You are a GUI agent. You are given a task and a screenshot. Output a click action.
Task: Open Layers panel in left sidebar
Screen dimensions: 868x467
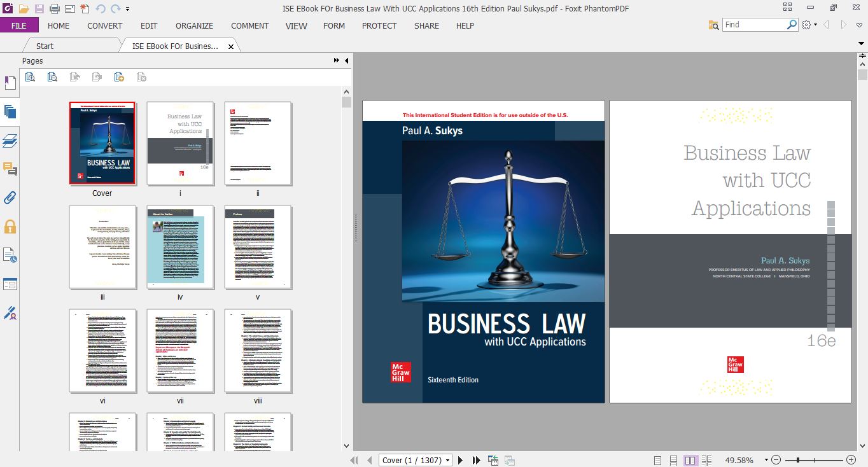[x=10, y=141]
